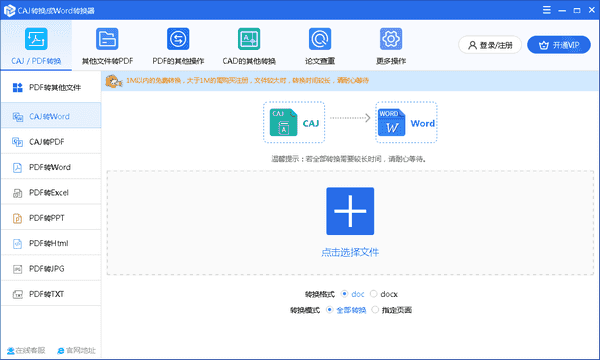Image resolution: width=600 pixels, height=360 pixels.
Task: Open PDF的其他操作 swap icon
Action: pos(178,39)
